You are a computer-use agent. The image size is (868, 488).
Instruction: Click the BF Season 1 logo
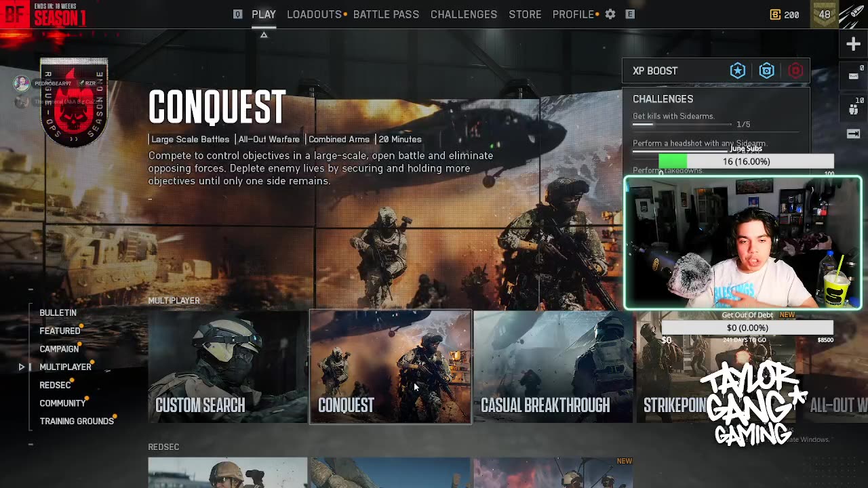click(43, 14)
